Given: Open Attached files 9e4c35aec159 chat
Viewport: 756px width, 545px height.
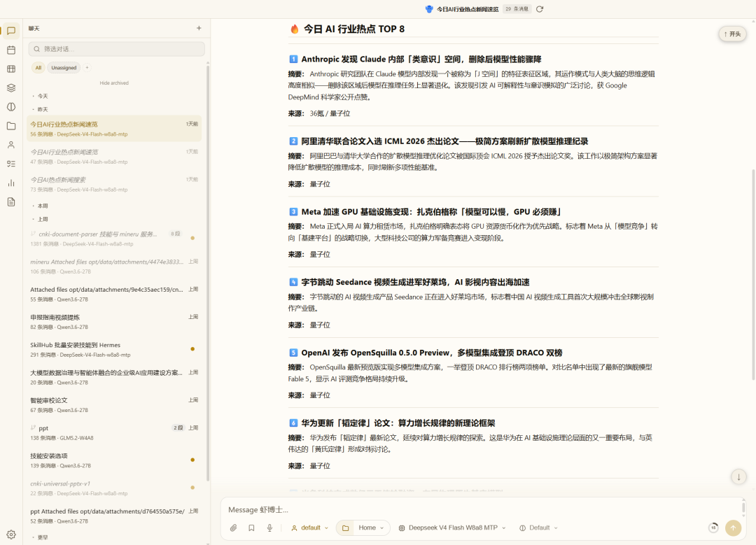Looking at the screenshot, I should [114, 294].
